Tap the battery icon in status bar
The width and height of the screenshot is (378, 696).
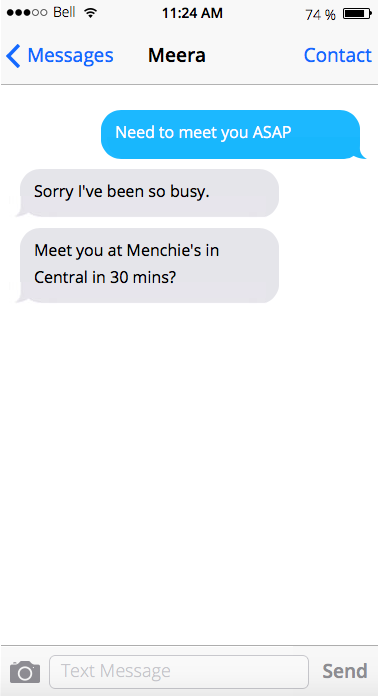click(358, 14)
